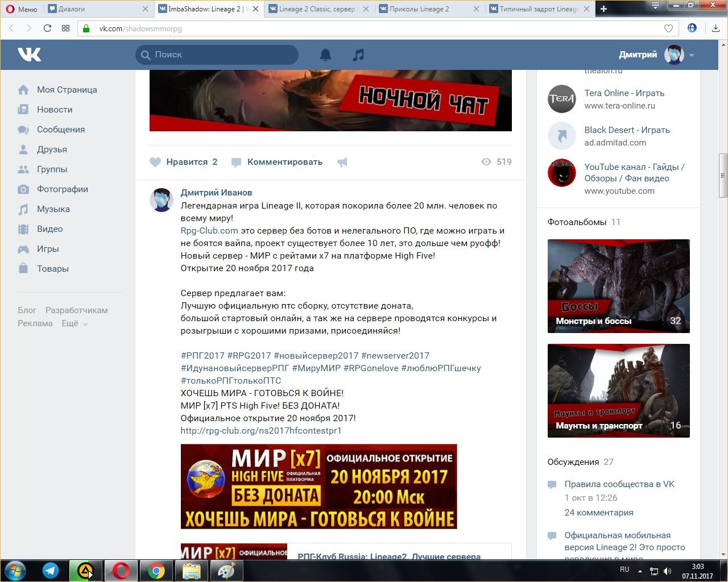Switch to the Приколы Lineage 2 tab
The height and width of the screenshot is (582, 728).
pos(427,9)
